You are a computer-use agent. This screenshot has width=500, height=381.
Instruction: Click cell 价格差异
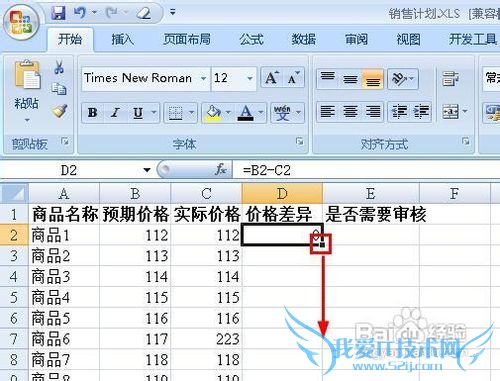(x=282, y=214)
